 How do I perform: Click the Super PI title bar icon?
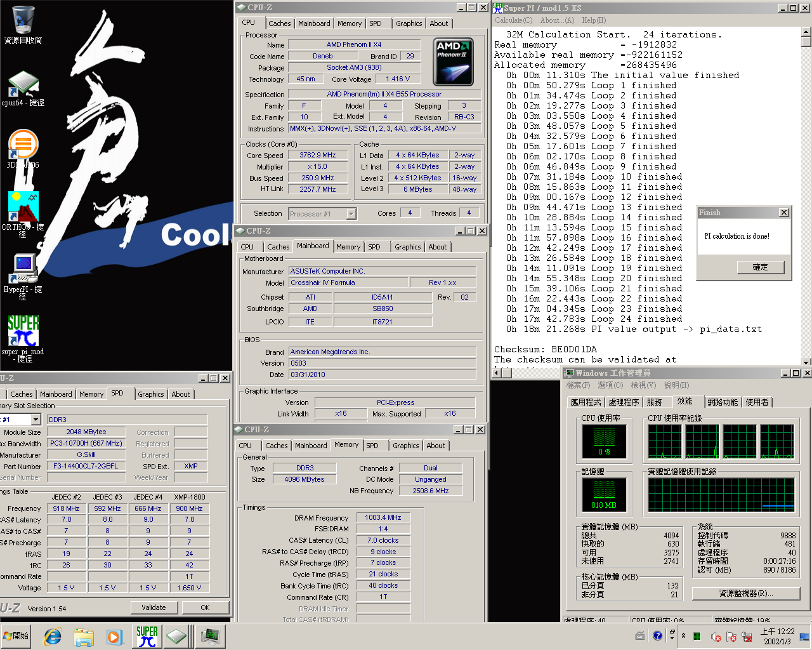(x=498, y=8)
